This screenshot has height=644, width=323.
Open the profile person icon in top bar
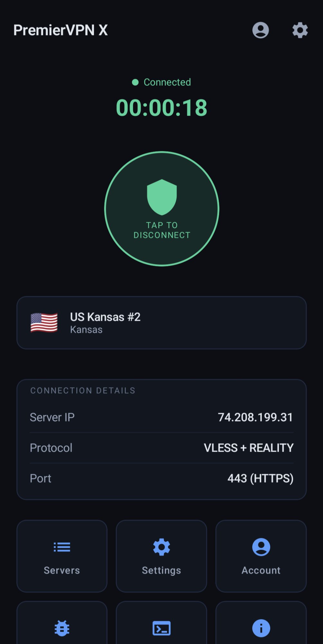(x=261, y=30)
